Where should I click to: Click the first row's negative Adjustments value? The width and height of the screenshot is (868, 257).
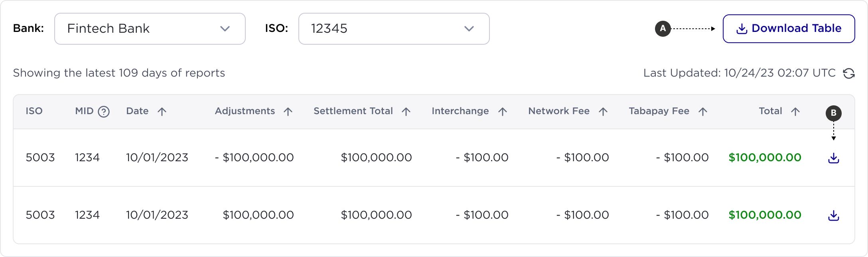254,158
